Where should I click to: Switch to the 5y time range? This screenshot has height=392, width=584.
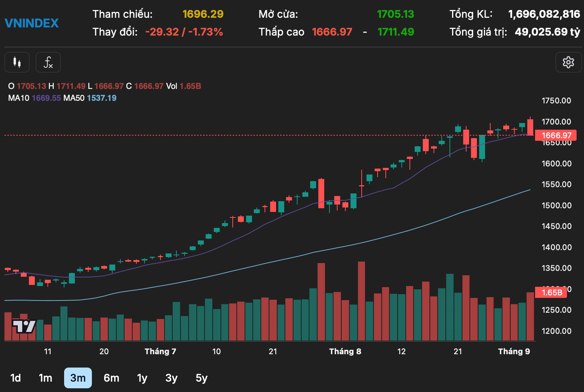[202, 378]
